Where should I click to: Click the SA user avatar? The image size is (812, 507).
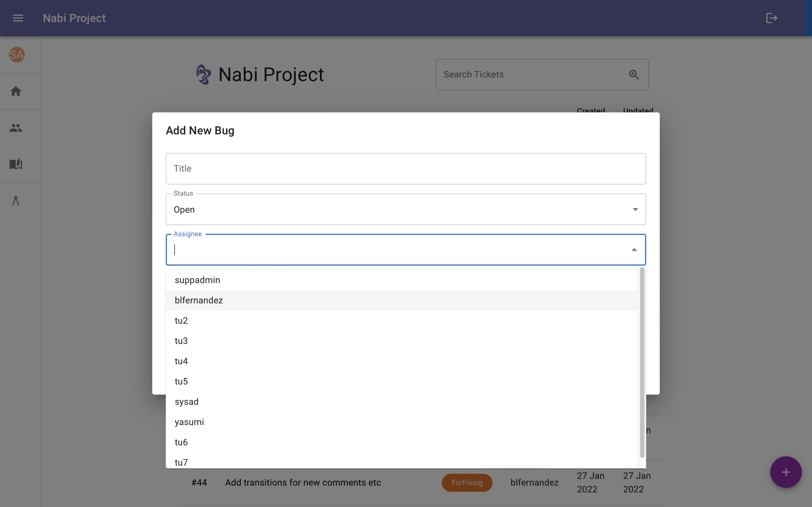[16, 55]
